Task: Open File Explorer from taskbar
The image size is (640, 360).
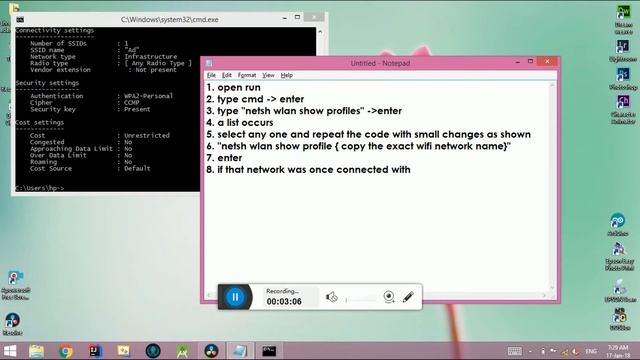Action: 37,351
